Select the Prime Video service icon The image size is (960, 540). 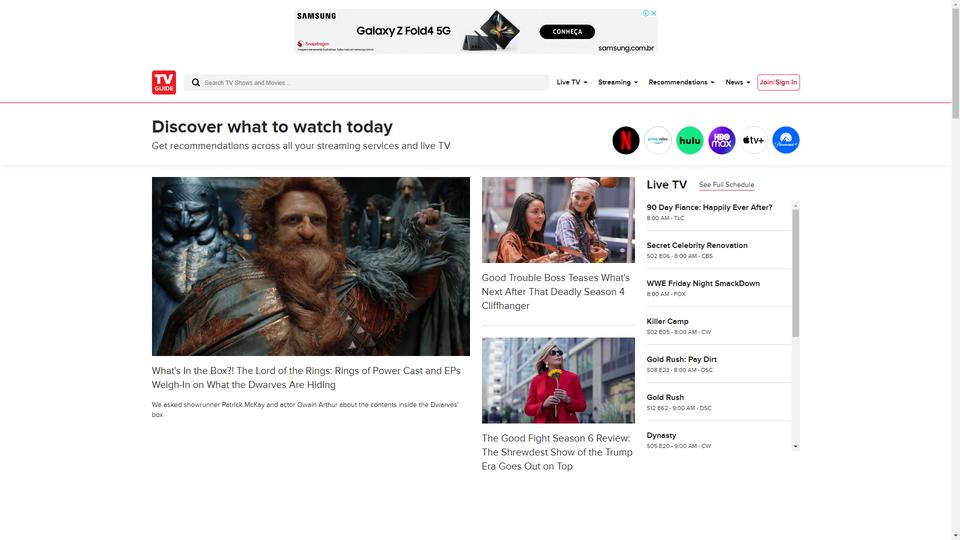(658, 140)
